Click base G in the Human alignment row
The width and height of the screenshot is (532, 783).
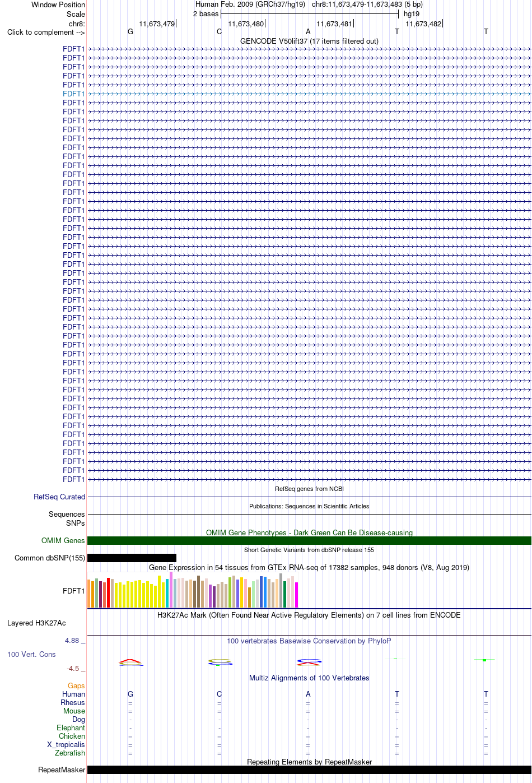(x=130, y=694)
